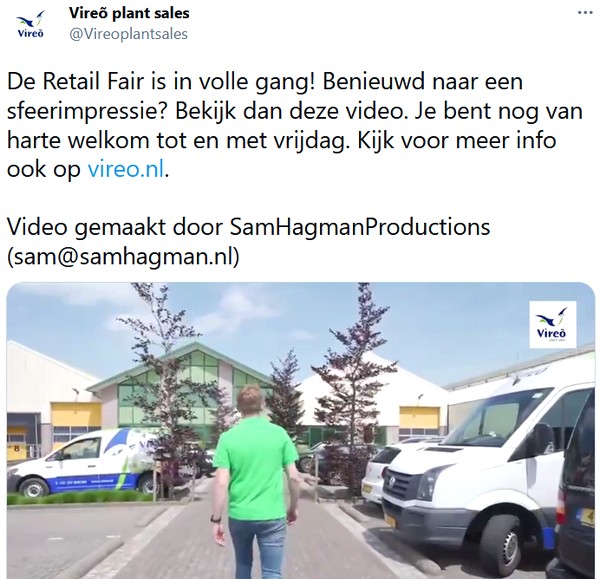Visit the @Vireoplantsales handle
600x579 pixels.
(x=128, y=34)
